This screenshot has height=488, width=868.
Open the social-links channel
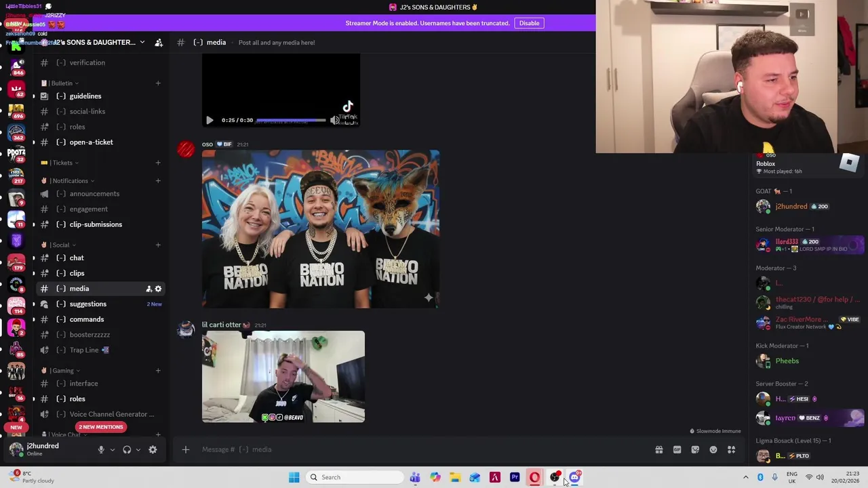pos(101,112)
